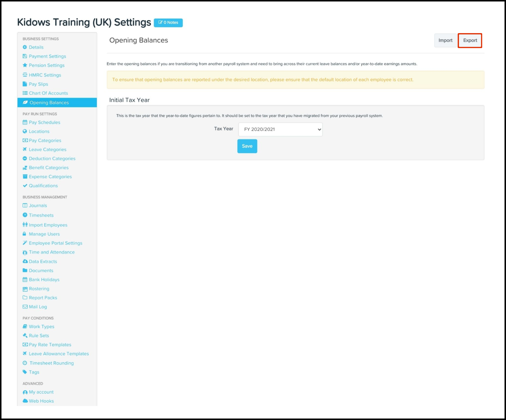Click the envelope icon for Mail Log
Screen dimensions: 506x420
[x=25, y=307]
